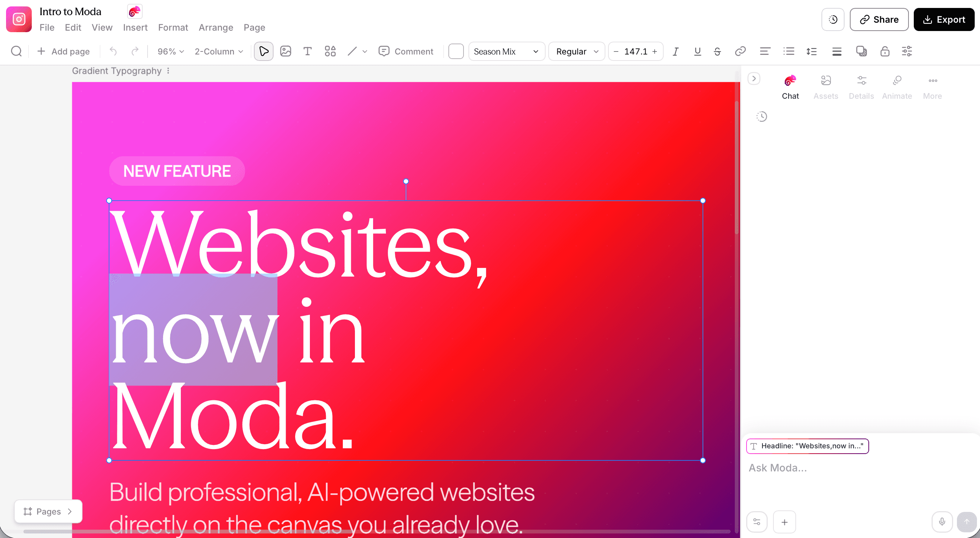Select the pointer selection tool
The width and height of the screenshot is (980, 538).
(264, 51)
